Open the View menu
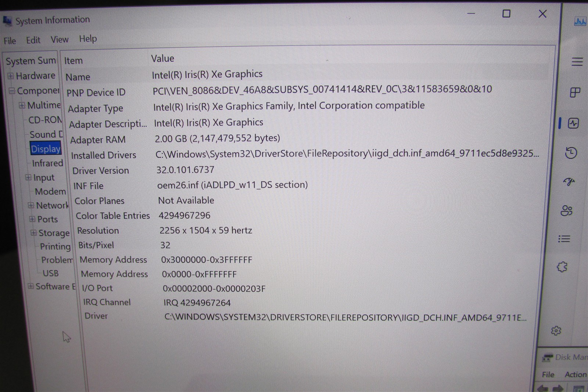Image resolution: width=588 pixels, height=392 pixels. click(x=60, y=39)
